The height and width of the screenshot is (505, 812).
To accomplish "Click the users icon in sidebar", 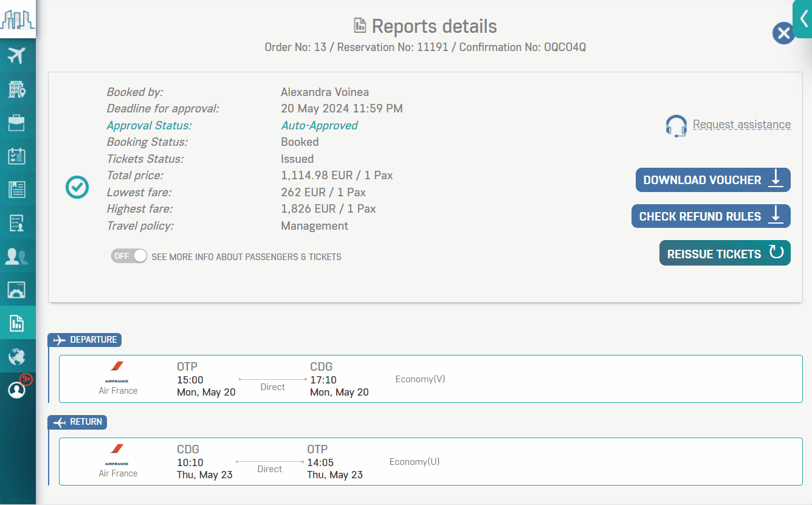I will point(16,256).
